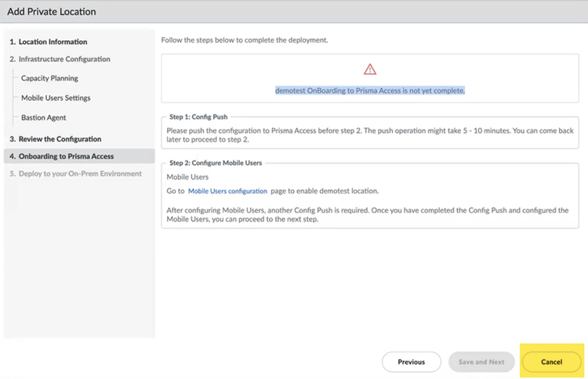Cancel the Add Private Location wizard
This screenshot has width=588, height=379.
coord(551,362)
